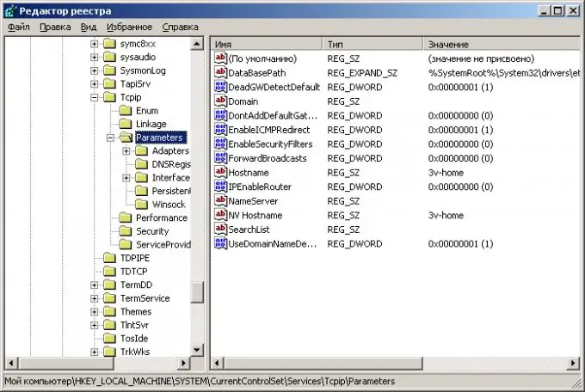Open the Избранное menu

(129, 27)
